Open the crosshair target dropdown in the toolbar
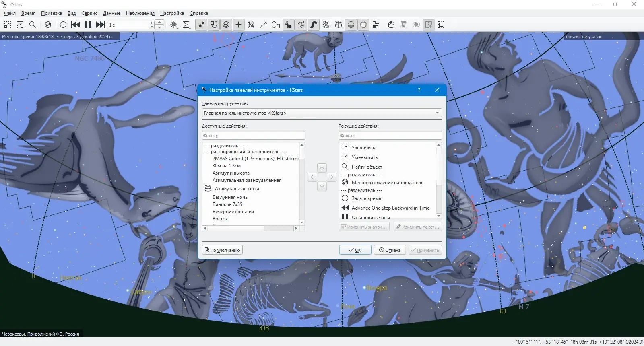Image resolution: width=644 pixels, height=346 pixels. (173, 25)
